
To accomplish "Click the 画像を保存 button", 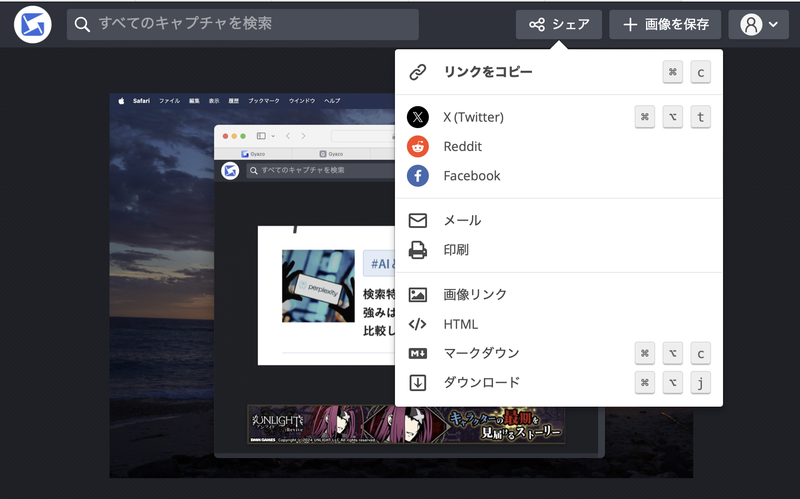I will 665,24.
